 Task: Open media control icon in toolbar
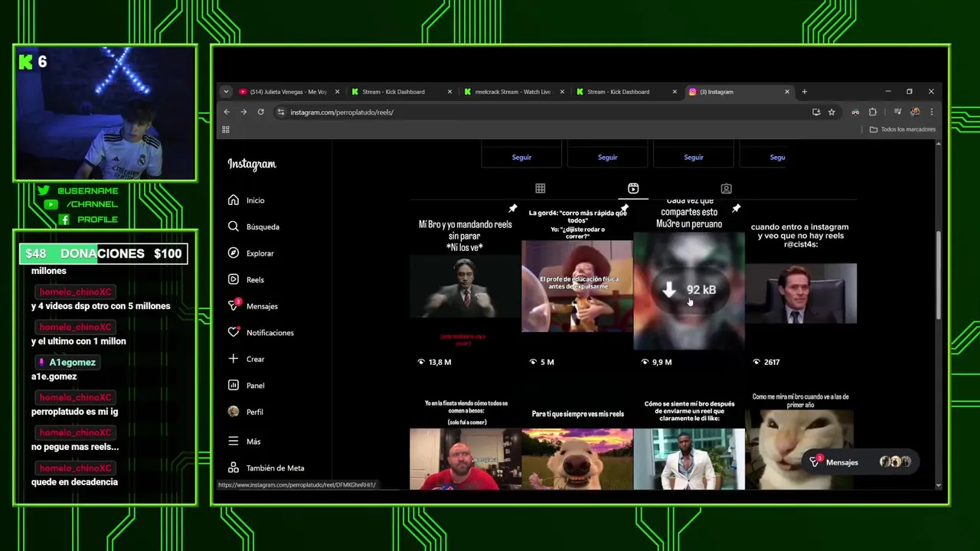pos(897,112)
